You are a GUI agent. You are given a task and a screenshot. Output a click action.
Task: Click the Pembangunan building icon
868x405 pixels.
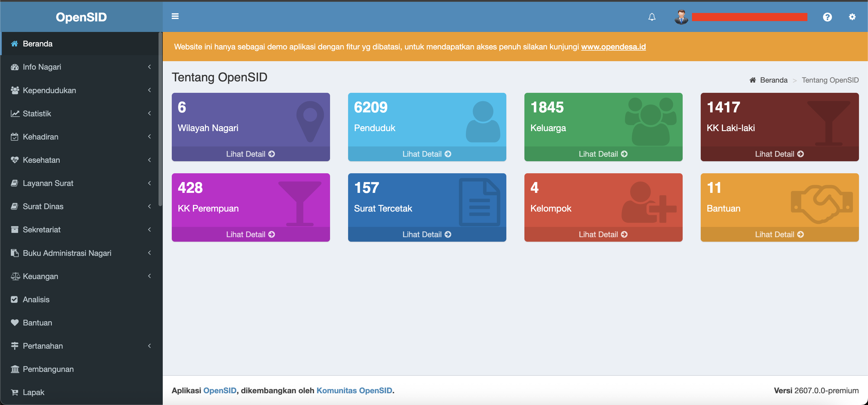[x=15, y=369]
